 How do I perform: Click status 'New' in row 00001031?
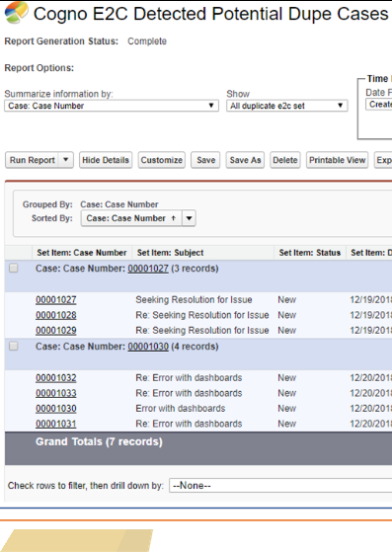pyautogui.click(x=286, y=424)
